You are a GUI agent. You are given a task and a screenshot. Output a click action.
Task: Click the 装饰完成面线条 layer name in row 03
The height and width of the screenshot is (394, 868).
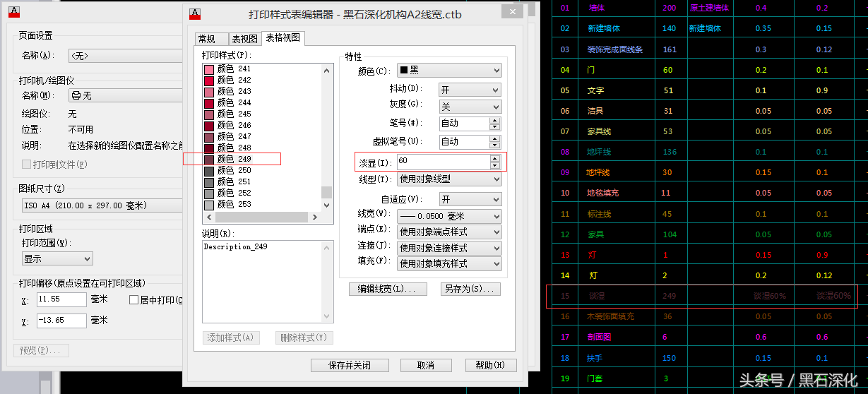[x=615, y=49]
